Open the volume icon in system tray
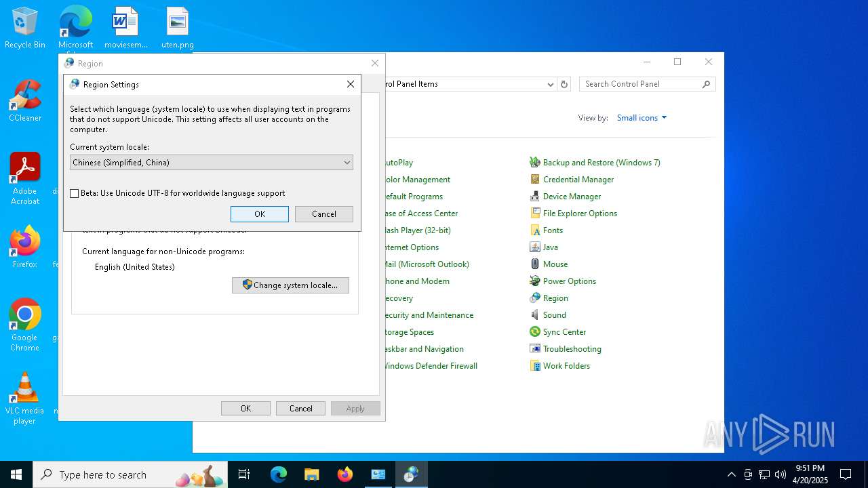Viewport: 868px width, 488px height. [781, 474]
